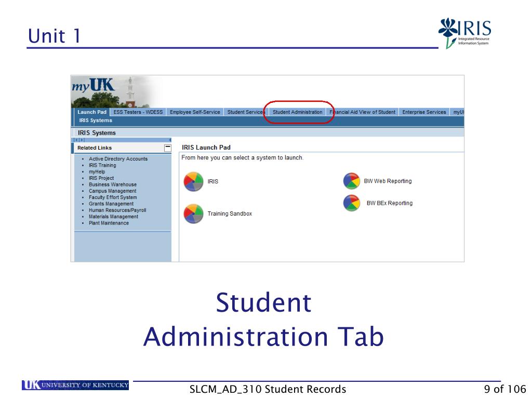Click the BW Web Reporting text label

pos(388,181)
